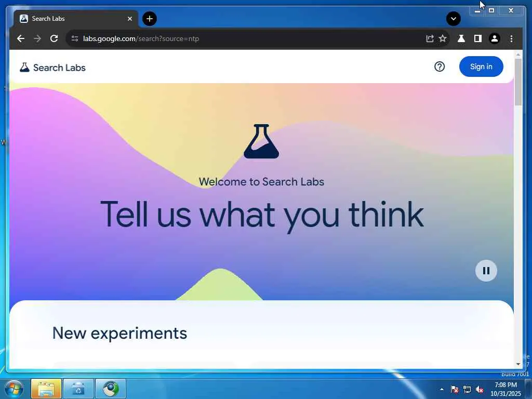Click the large flask logo
This screenshot has height=399, width=532.
tap(261, 141)
